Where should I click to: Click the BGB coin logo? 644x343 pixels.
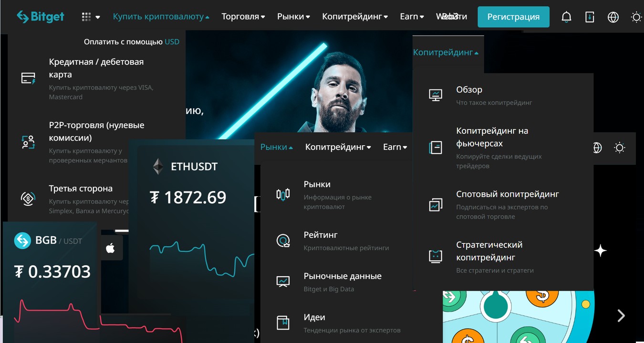[x=22, y=241]
